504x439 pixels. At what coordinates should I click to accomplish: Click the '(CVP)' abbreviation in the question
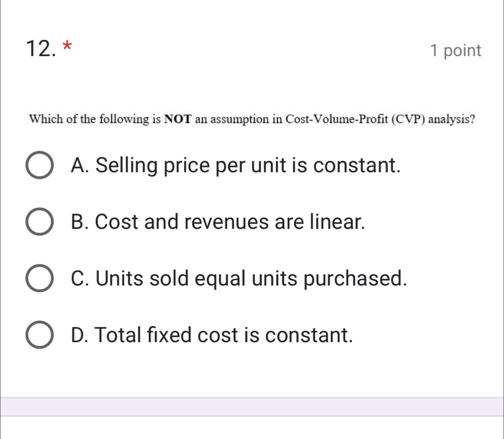tap(409, 119)
